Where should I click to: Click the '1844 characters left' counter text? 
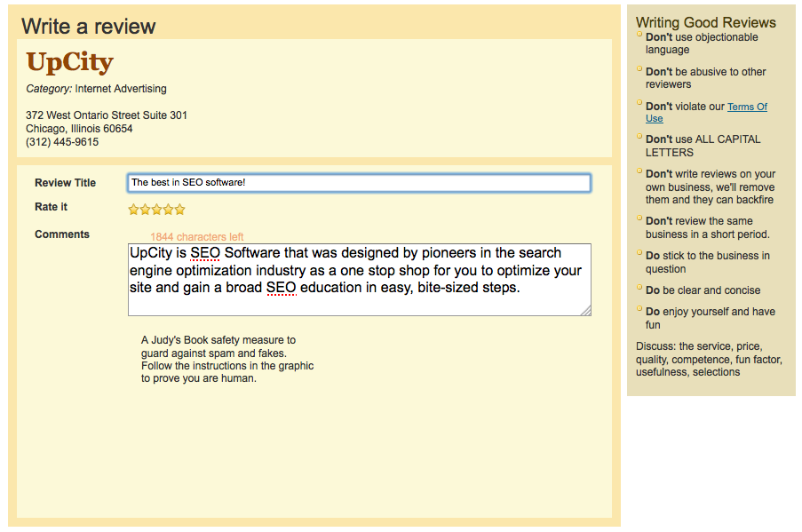coord(197,237)
